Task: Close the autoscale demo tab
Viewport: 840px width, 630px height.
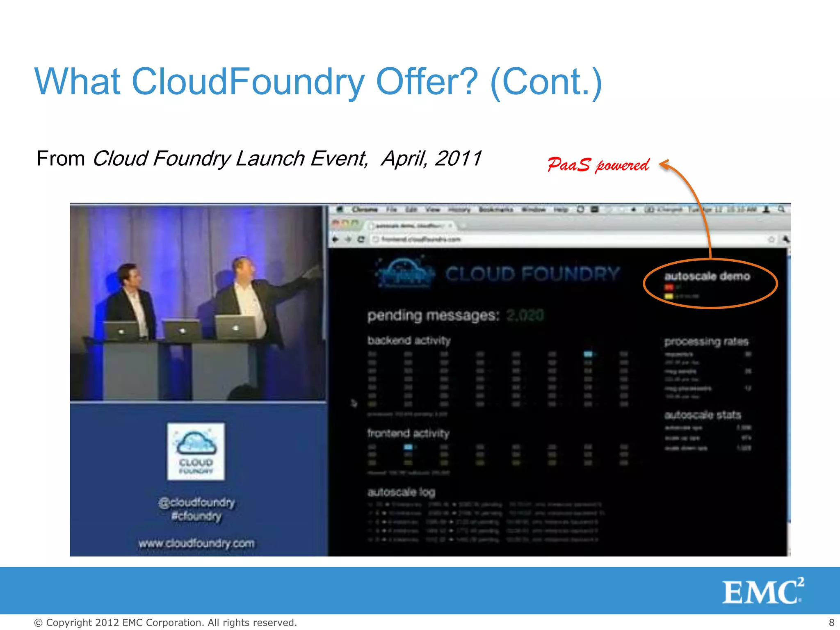Action: [x=450, y=226]
